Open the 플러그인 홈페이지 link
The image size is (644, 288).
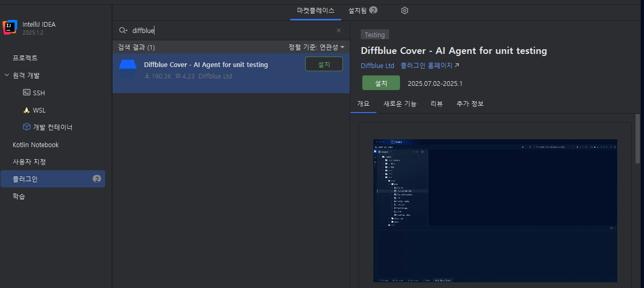click(430, 65)
